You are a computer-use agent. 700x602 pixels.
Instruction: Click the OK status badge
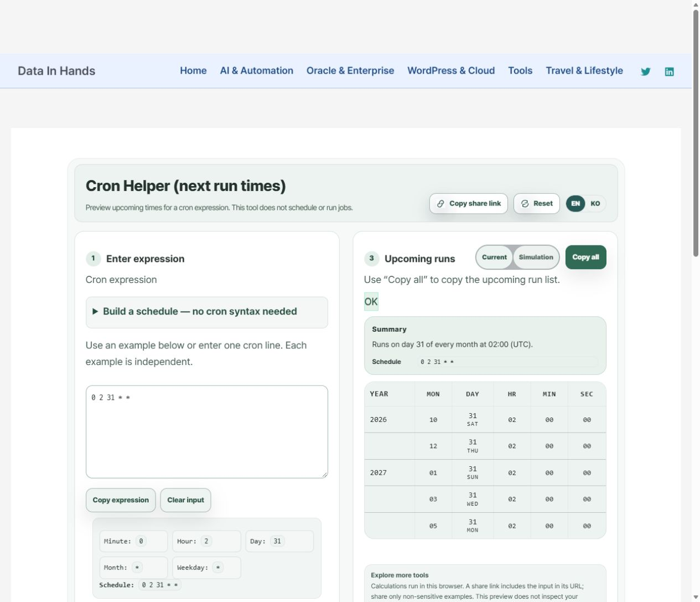(371, 302)
